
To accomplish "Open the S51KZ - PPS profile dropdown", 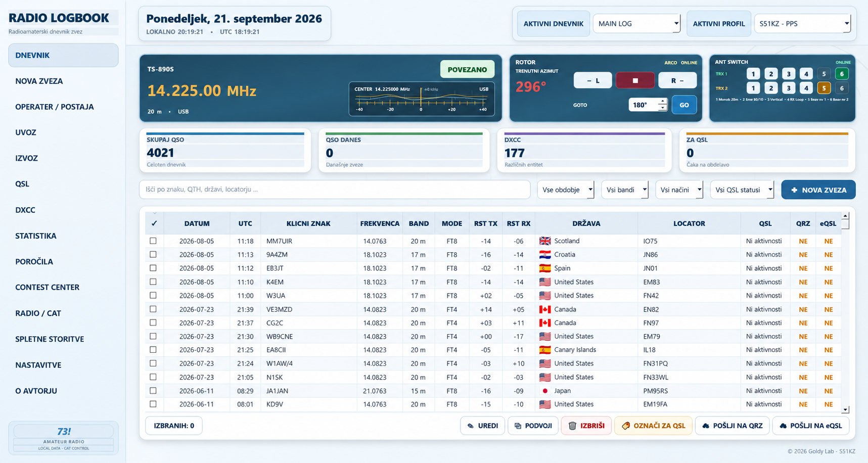I will 802,24.
